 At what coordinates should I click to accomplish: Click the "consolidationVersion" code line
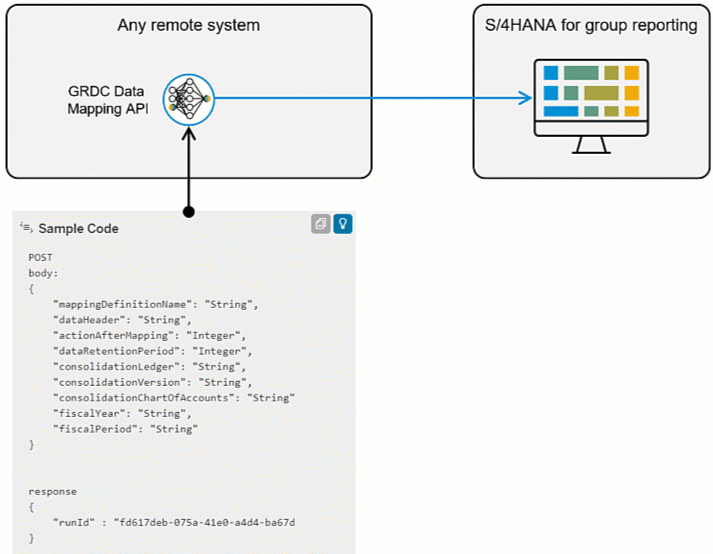point(152,382)
